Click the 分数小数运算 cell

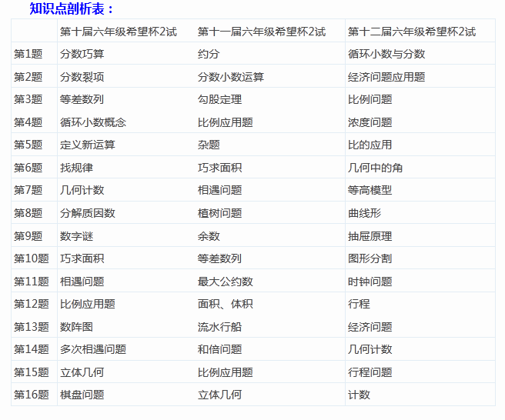[x=230, y=77]
